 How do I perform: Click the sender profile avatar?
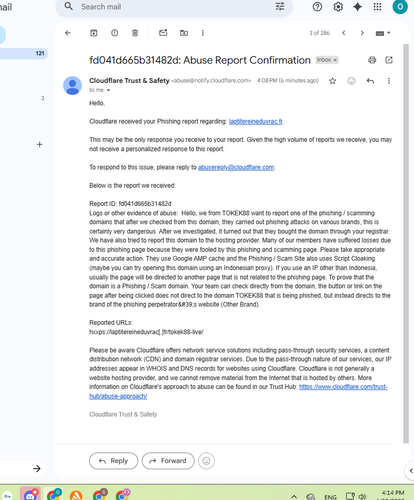(x=72, y=85)
